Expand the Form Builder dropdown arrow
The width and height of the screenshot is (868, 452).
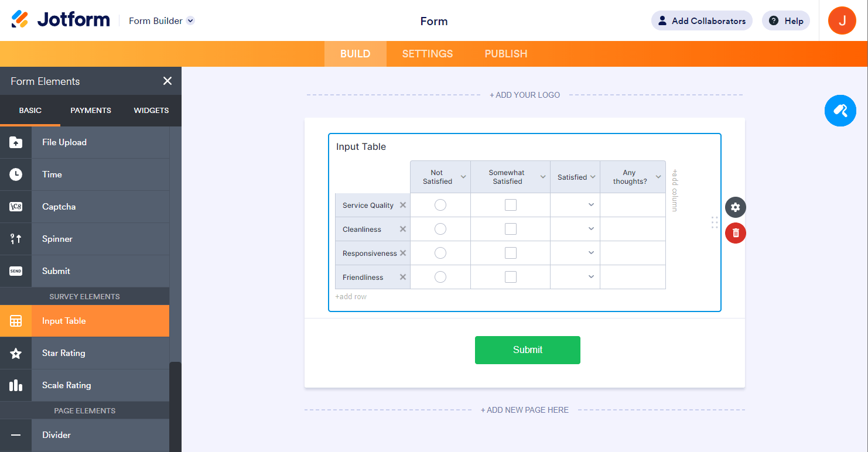(x=190, y=21)
